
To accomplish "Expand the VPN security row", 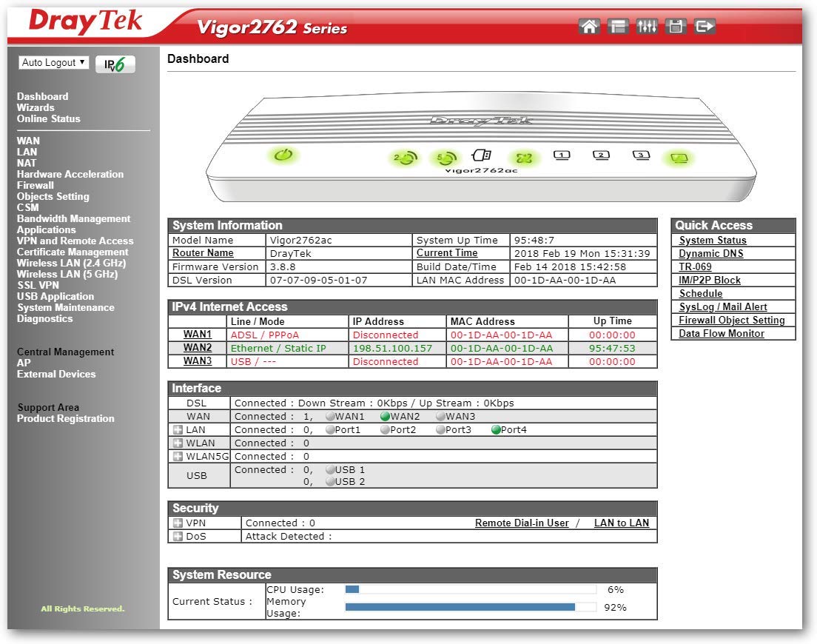I will click(178, 523).
